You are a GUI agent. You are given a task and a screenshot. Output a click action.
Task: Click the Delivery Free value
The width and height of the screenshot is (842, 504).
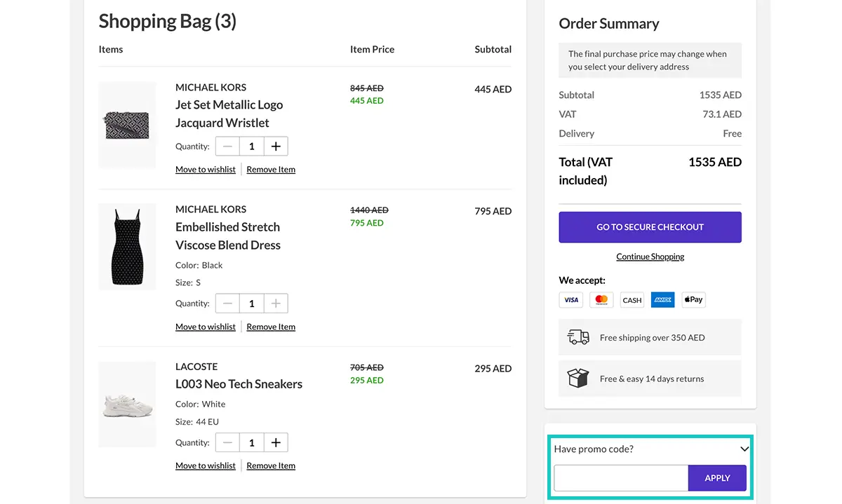[732, 134]
